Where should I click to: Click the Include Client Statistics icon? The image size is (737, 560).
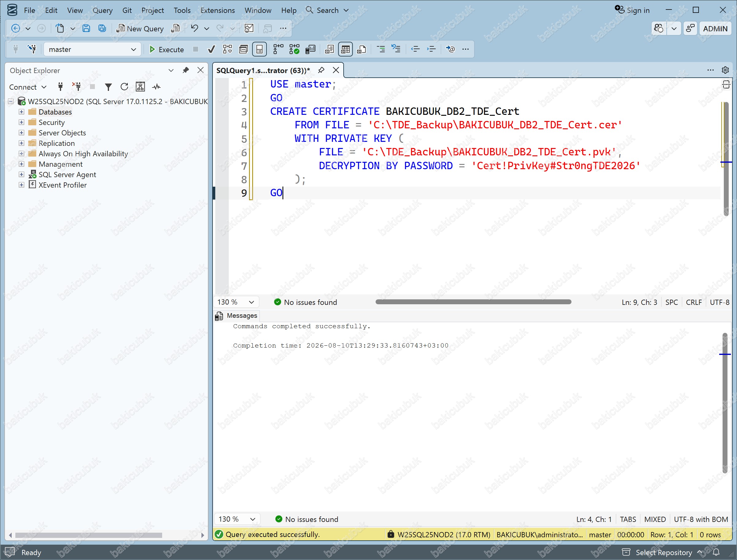click(310, 49)
